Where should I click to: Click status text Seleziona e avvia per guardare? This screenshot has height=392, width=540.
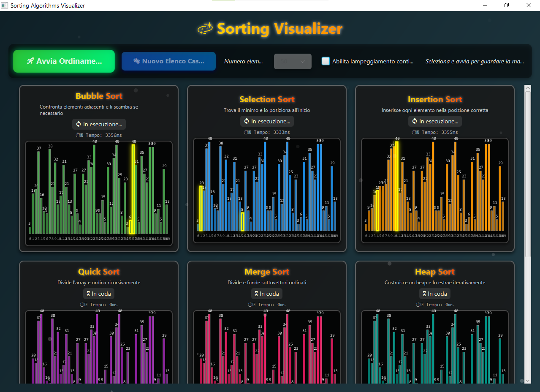pyautogui.click(x=475, y=62)
